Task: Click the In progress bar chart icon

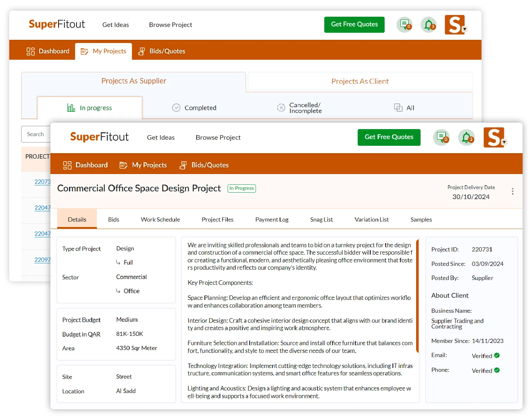Action: click(x=71, y=108)
